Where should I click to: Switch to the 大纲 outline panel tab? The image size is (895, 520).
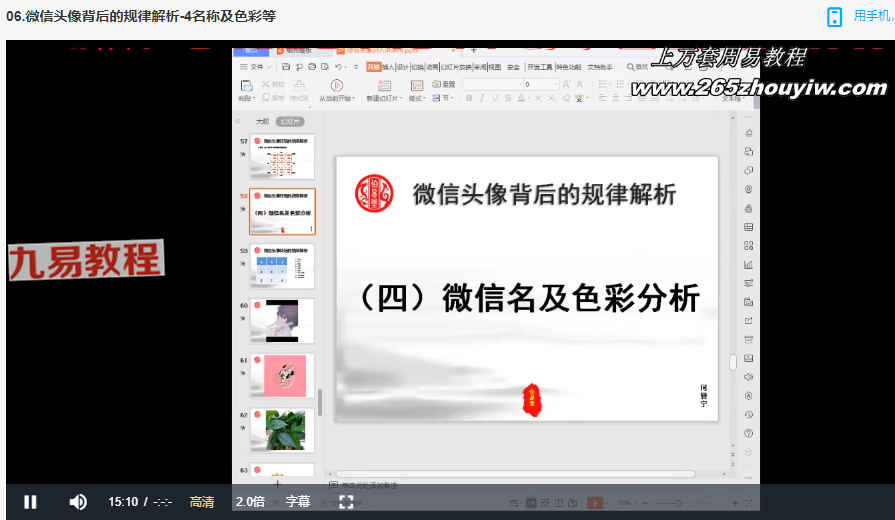point(263,122)
